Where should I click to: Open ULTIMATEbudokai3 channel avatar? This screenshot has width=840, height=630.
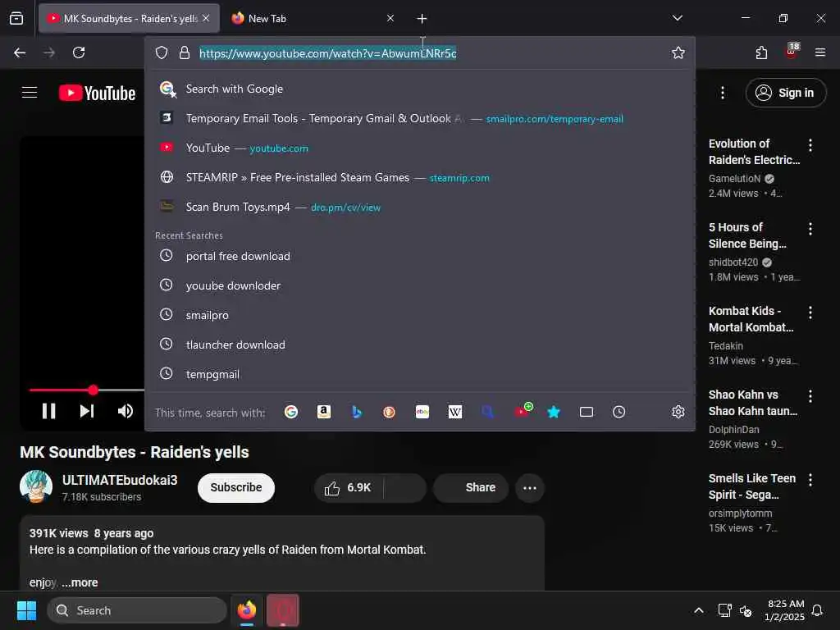click(36, 486)
